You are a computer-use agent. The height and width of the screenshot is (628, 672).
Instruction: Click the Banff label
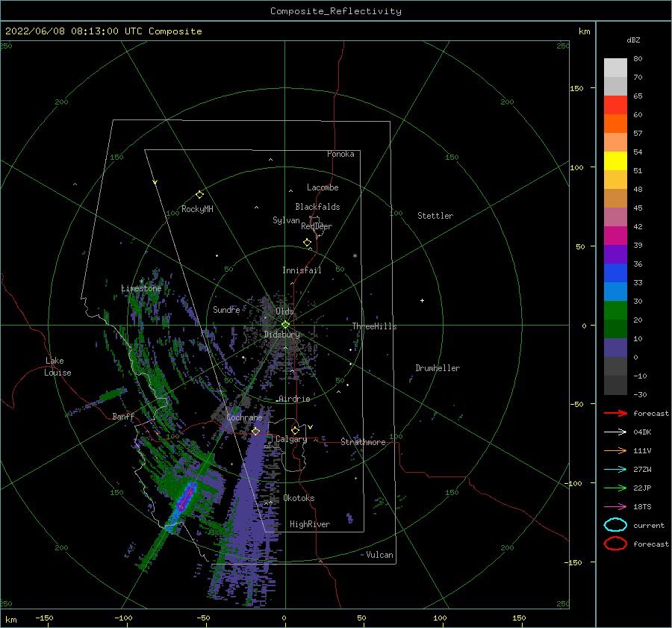tap(123, 416)
